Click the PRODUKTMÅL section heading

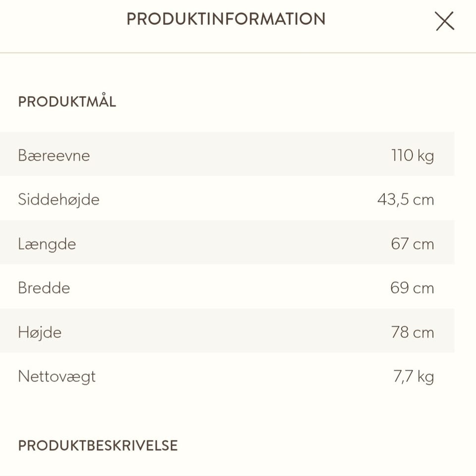[x=67, y=102]
